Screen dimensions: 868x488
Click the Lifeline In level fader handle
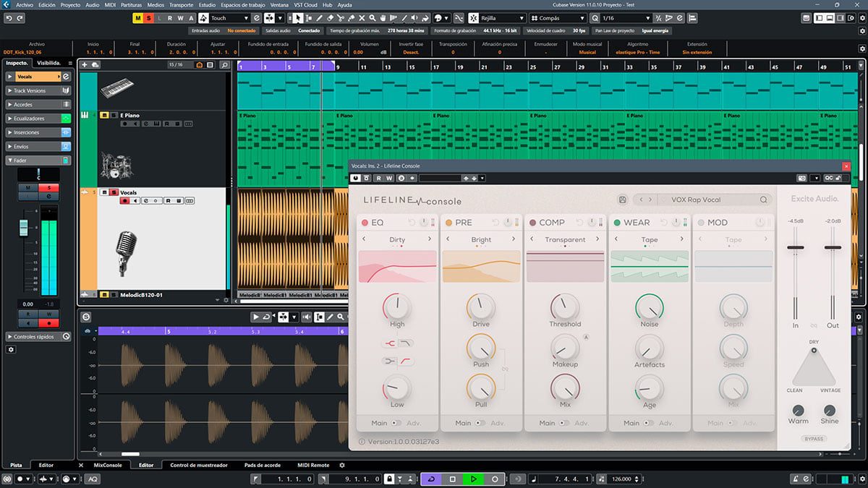click(x=796, y=248)
